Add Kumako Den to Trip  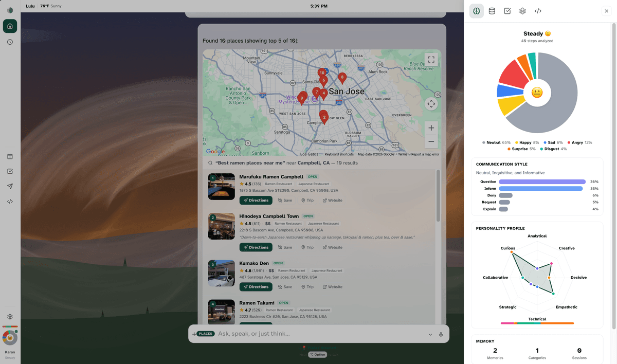(x=307, y=287)
